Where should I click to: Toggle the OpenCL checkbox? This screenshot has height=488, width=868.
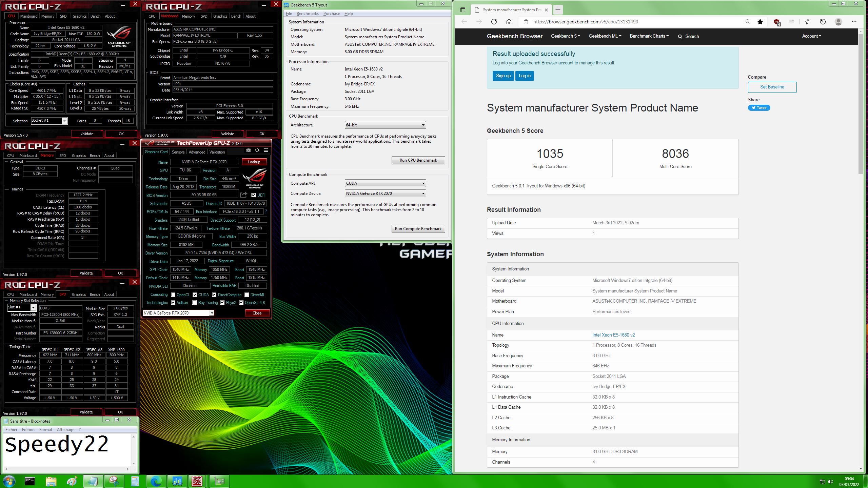[173, 295]
